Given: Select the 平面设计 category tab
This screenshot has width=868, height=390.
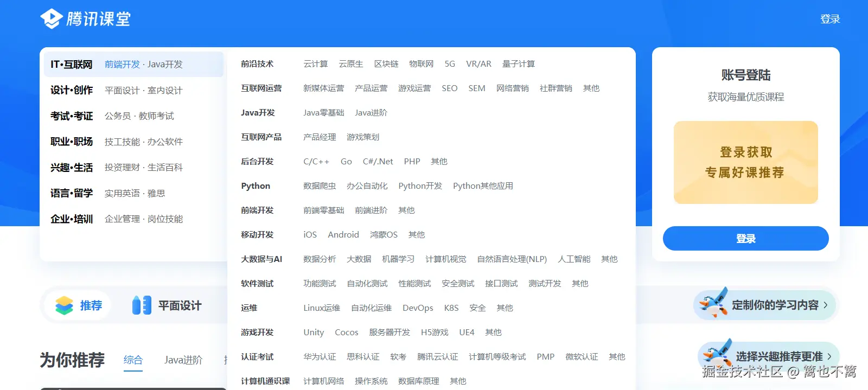Looking at the screenshot, I should [167, 305].
